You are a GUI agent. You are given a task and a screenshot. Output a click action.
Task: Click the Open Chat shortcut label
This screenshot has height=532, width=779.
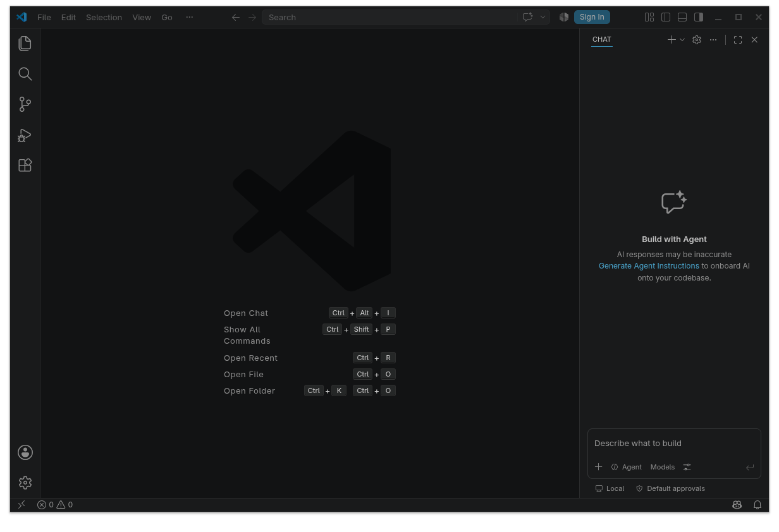tap(246, 313)
